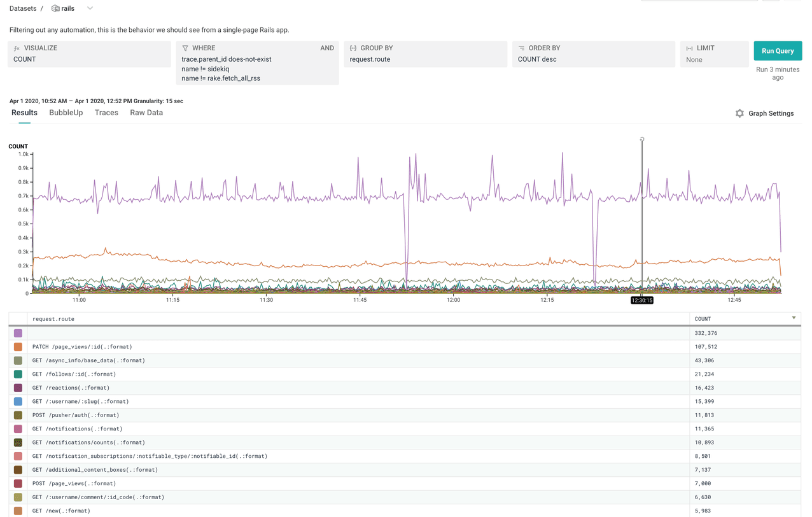Click the Run Query button
This screenshot has width=812, height=517.
(777, 50)
